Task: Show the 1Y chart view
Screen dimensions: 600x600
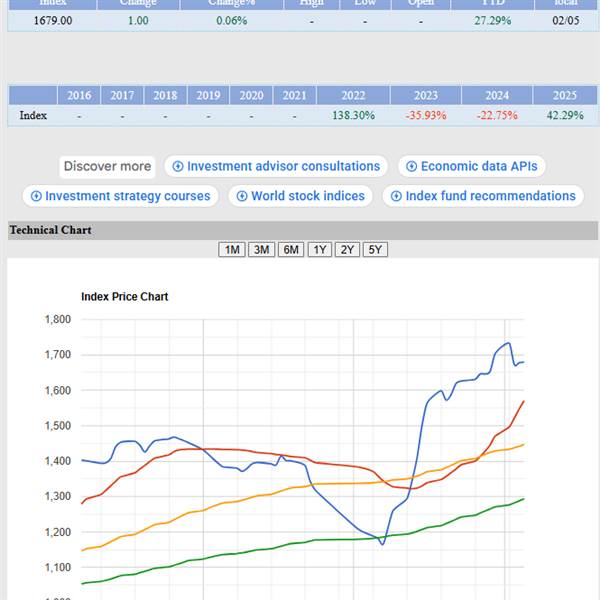Action: coord(320,250)
